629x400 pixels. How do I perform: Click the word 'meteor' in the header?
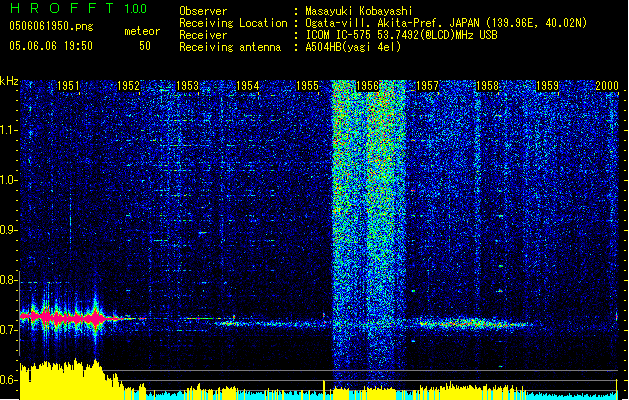click(142, 31)
